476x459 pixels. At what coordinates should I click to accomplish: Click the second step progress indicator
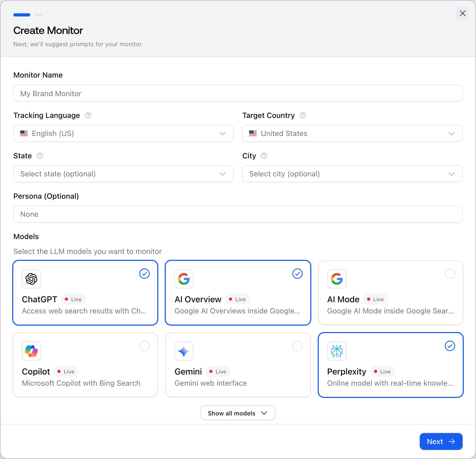39,15
